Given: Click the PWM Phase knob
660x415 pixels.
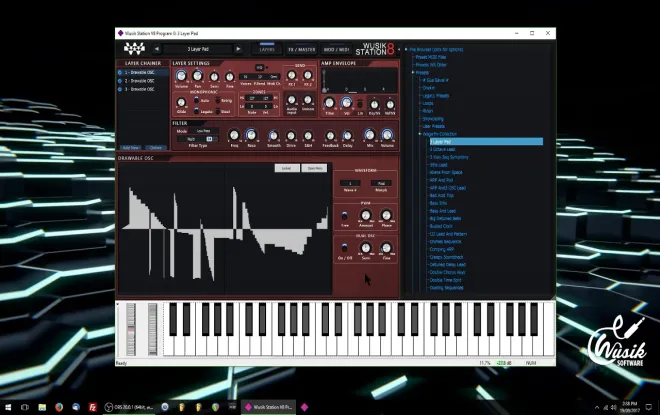Looking at the screenshot, I should 386,215.
